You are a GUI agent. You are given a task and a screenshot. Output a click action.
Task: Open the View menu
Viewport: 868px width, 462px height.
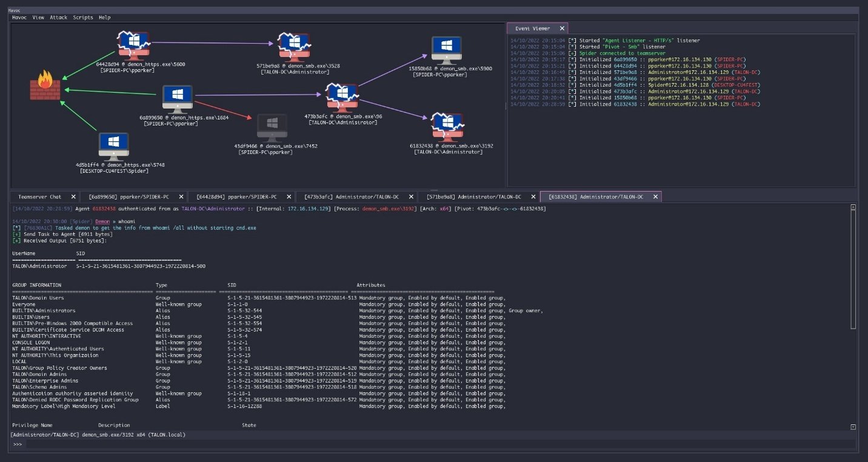pos(38,18)
